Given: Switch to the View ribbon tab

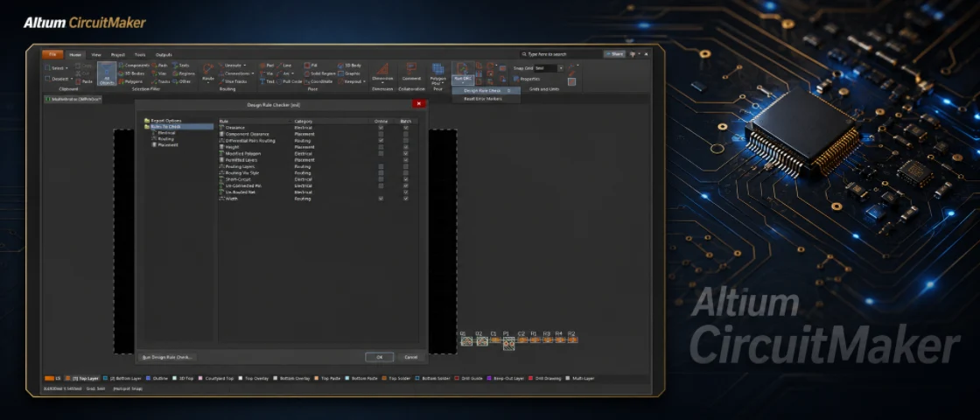Looking at the screenshot, I should coord(95,54).
